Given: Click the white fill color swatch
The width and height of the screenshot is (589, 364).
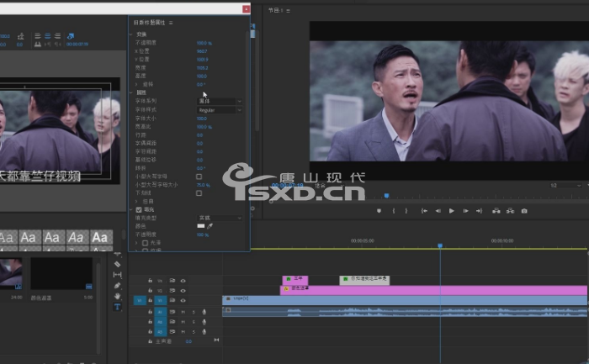Looking at the screenshot, I should pyautogui.click(x=201, y=226).
